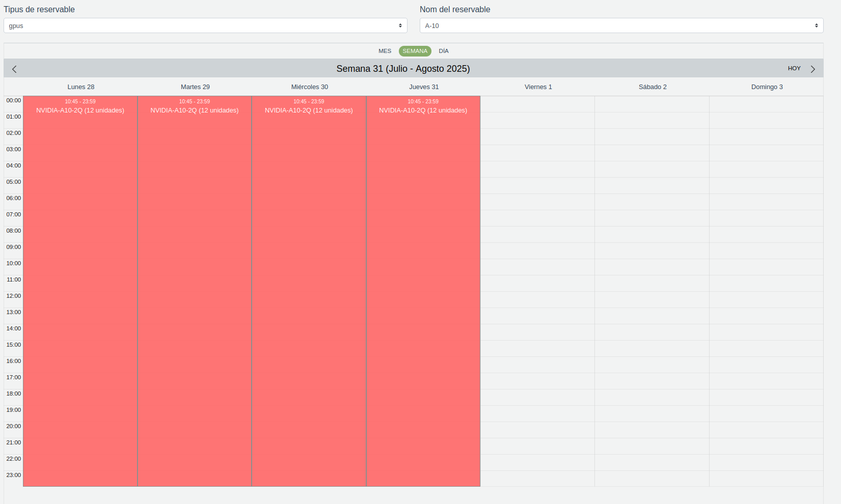The height and width of the screenshot is (504, 841).
Task: Click the Sábado 2 column header
Action: pos(652,87)
